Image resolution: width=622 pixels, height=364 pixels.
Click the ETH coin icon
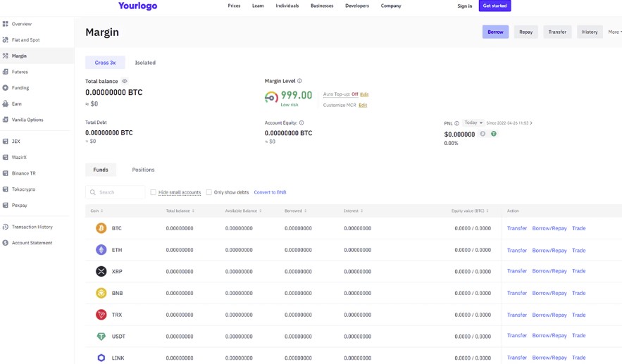pos(101,250)
